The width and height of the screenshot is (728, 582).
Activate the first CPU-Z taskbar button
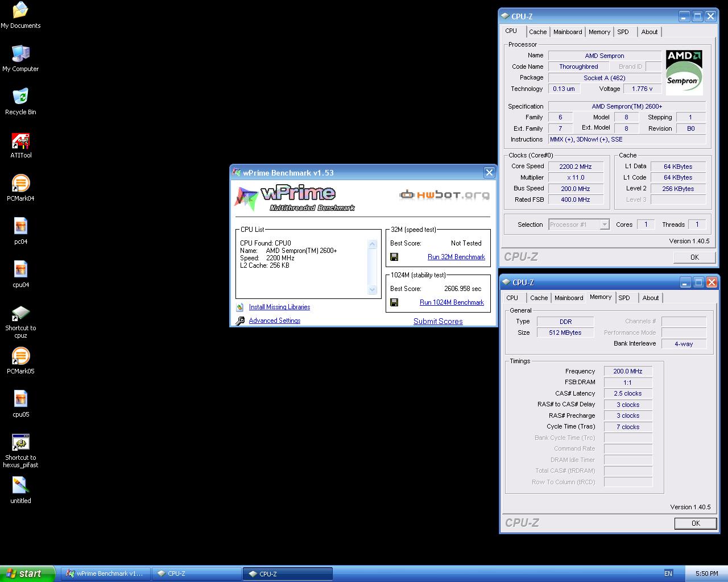(196, 573)
